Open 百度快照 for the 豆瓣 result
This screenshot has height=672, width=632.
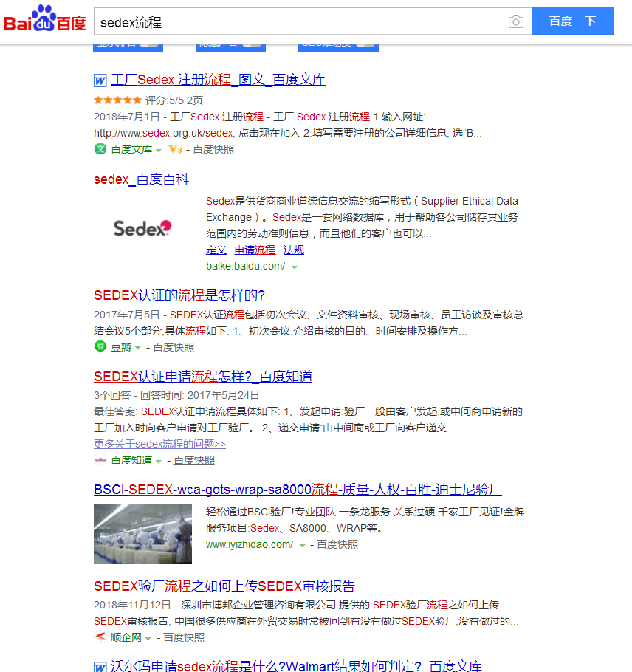(174, 347)
